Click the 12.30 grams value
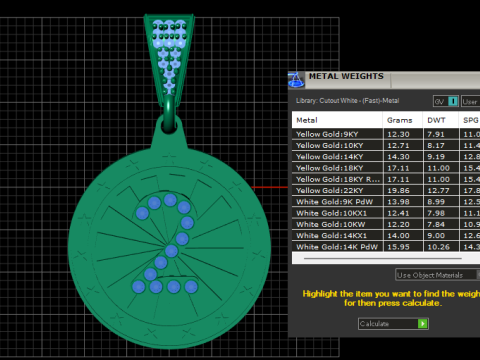 point(398,134)
